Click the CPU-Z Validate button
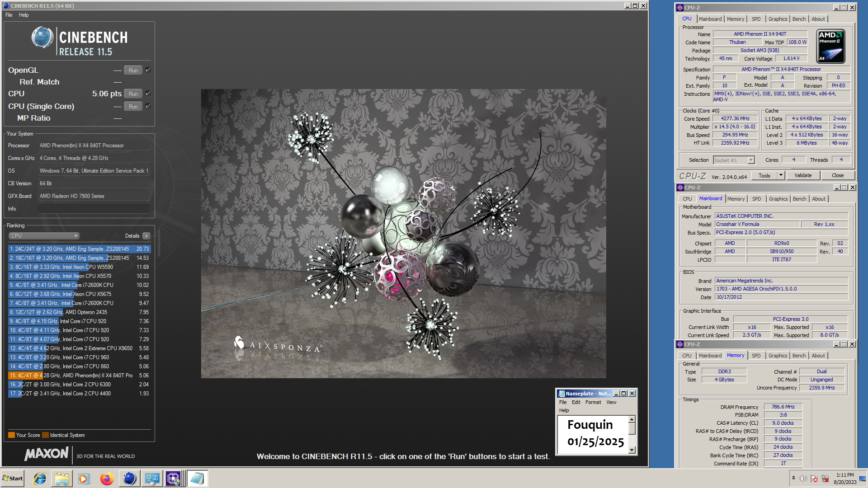Viewport: 868px width, 488px height. 803,175
